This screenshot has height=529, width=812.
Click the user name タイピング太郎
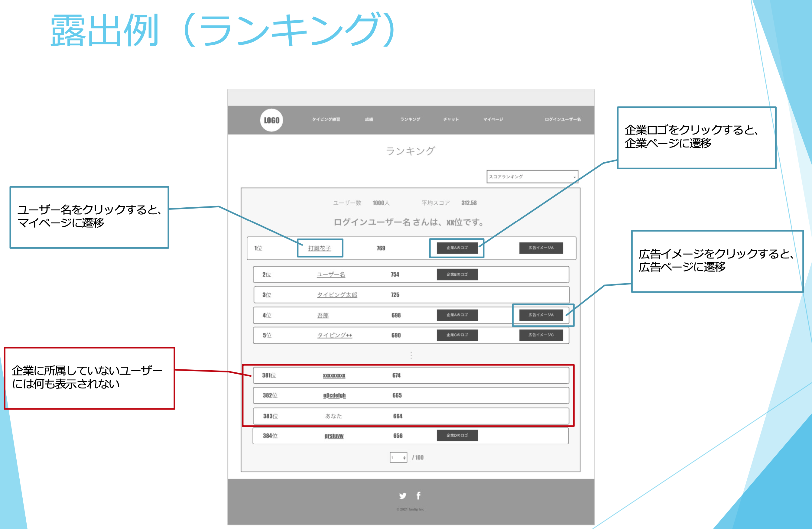337,295
